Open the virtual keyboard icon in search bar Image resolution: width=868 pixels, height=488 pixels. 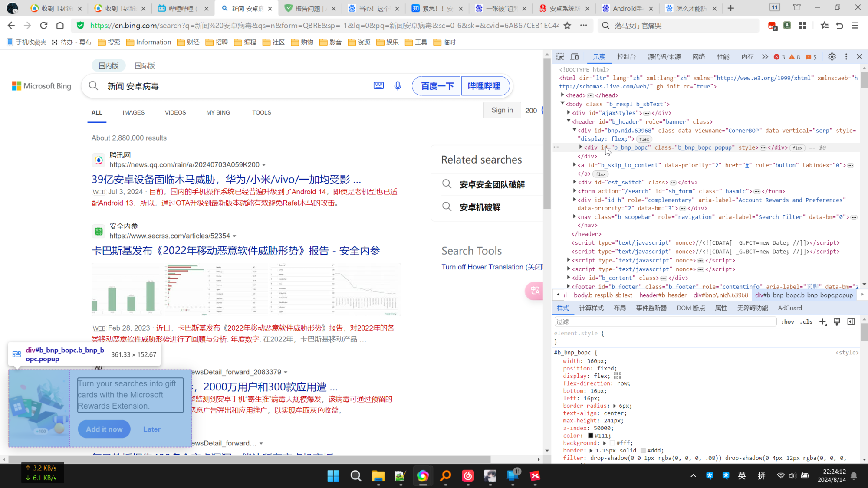coord(378,85)
